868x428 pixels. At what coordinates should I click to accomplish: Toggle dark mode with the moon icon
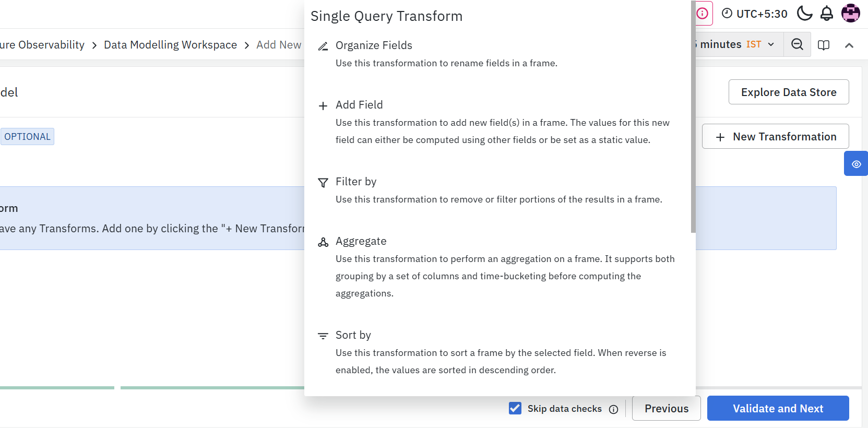(804, 14)
